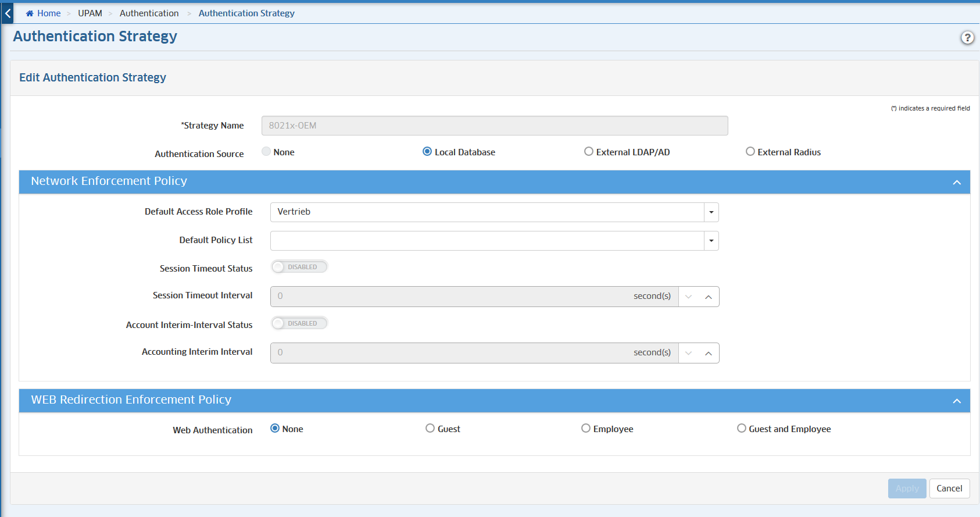Open Authentication breadcrumb link

(149, 13)
